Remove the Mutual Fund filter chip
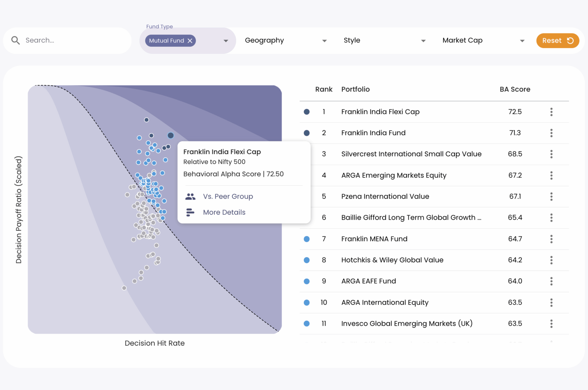 click(x=190, y=41)
